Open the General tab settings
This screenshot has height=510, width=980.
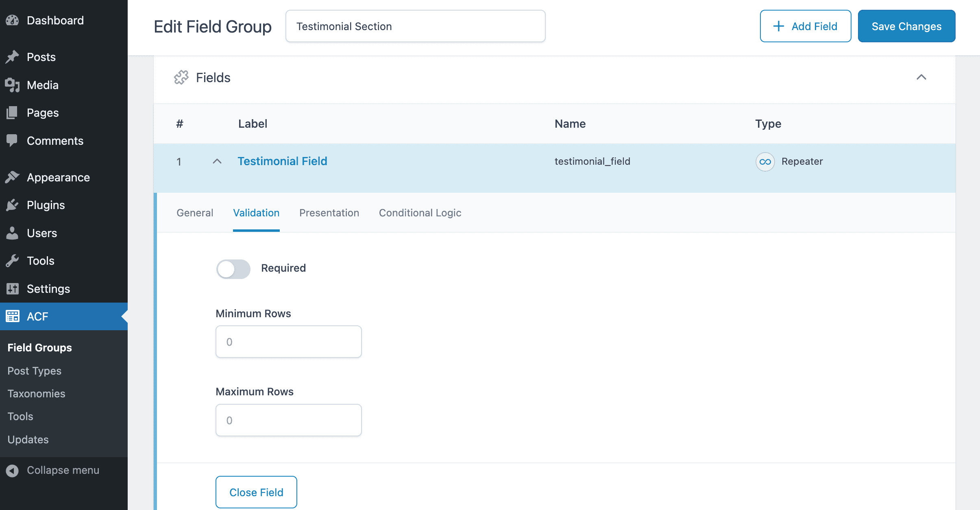click(194, 212)
